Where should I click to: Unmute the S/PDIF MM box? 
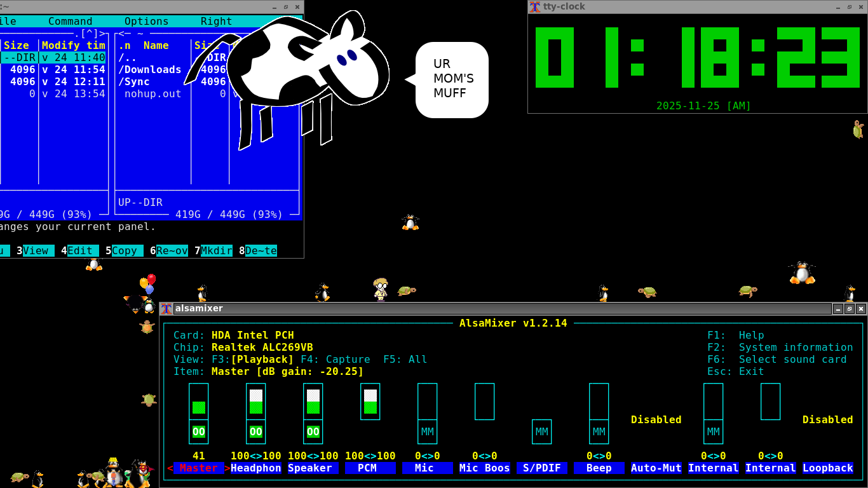click(x=542, y=432)
